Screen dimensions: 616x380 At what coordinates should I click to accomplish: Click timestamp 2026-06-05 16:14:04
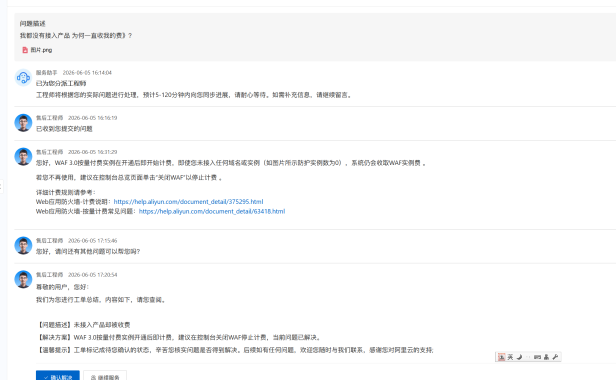point(87,73)
